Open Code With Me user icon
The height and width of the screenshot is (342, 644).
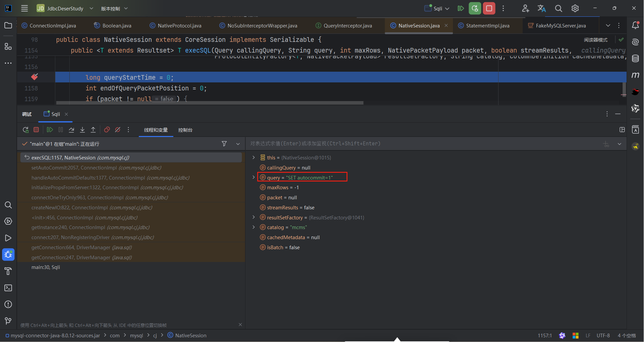(525, 8)
